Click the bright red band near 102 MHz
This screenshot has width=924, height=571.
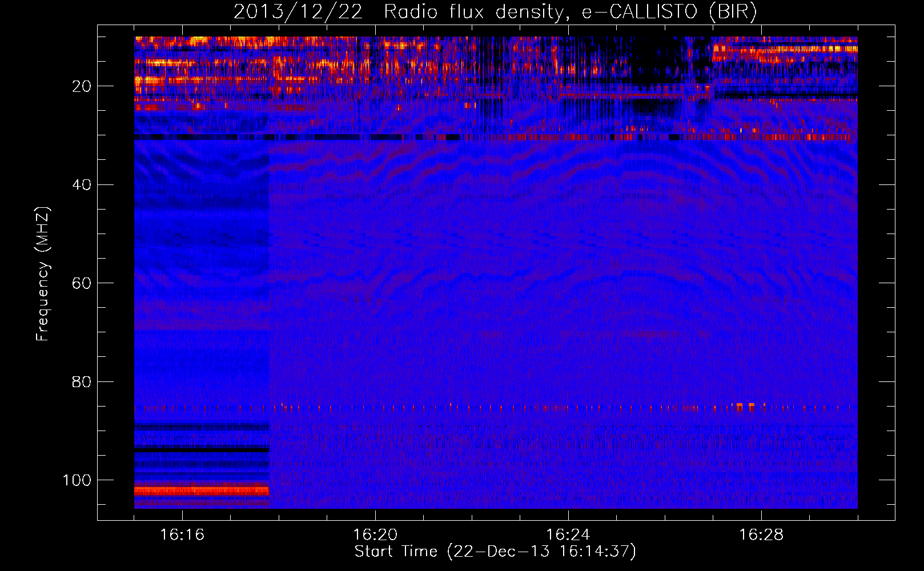pyautogui.click(x=202, y=490)
